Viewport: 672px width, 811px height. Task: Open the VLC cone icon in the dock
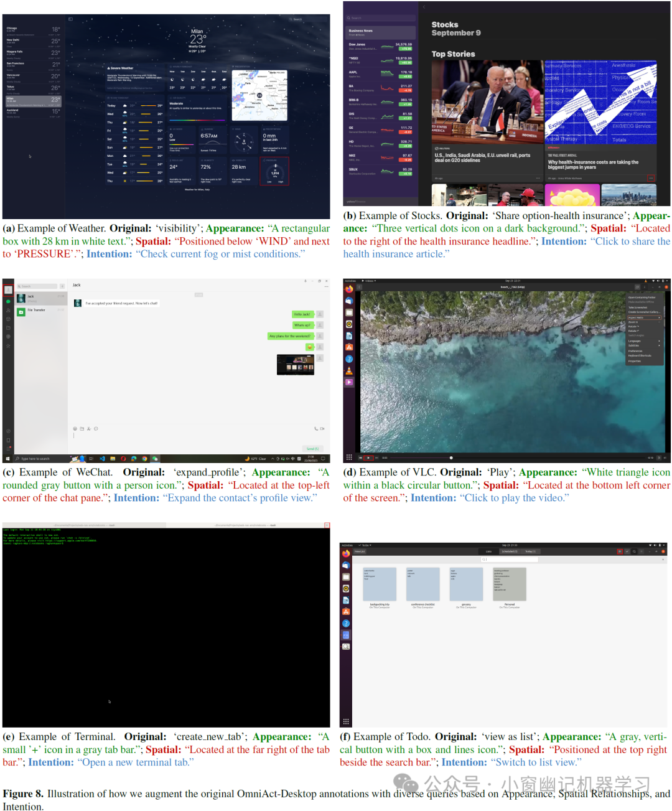point(349,371)
